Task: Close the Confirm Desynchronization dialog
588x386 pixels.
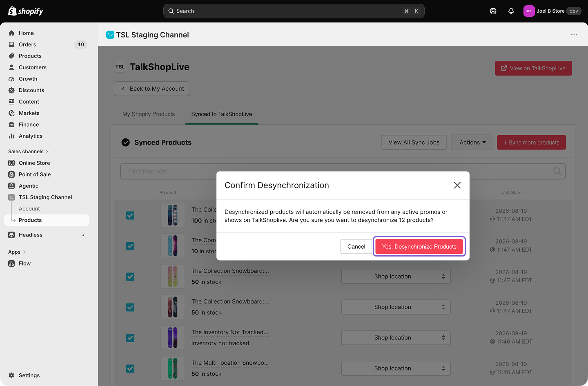Action: [x=457, y=185]
